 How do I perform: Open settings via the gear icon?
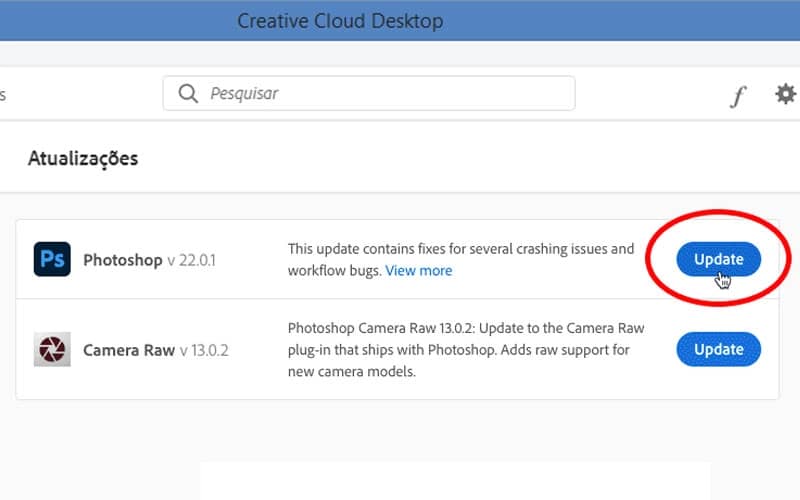785,94
